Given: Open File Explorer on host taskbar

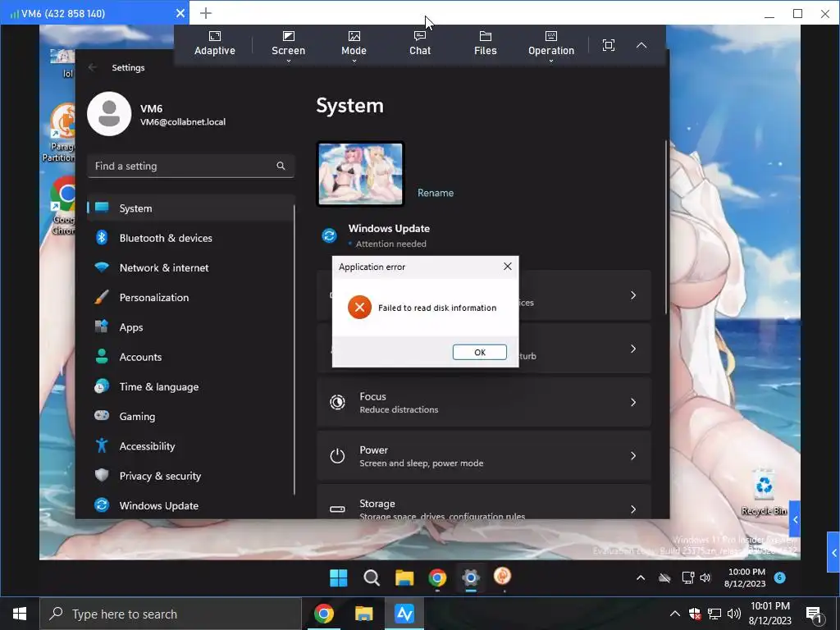Looking at the screenshot, I should pos(363,614).
